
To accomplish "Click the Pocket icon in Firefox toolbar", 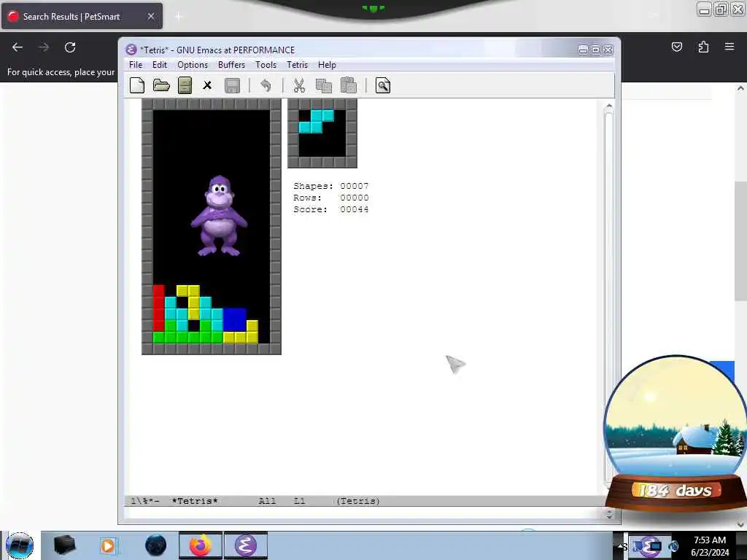I will (676, 47).
